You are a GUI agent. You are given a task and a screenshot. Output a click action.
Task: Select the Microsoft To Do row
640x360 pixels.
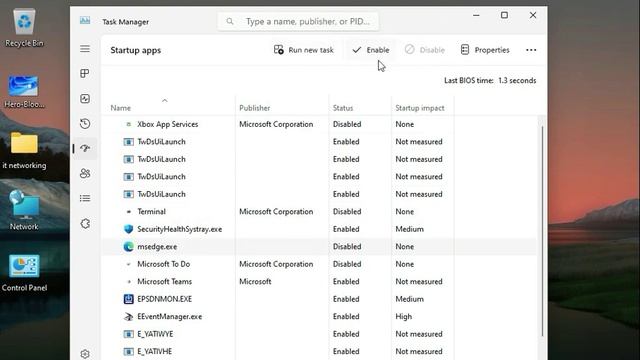coord(319,264)
